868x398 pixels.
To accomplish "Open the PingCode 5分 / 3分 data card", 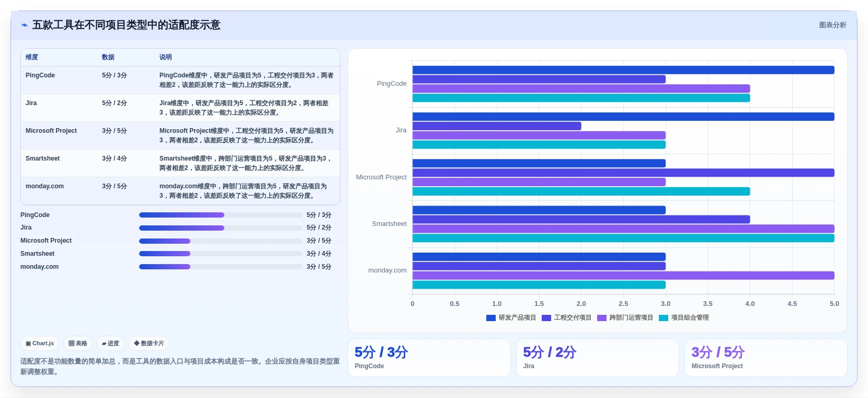I will coord(429,358).
